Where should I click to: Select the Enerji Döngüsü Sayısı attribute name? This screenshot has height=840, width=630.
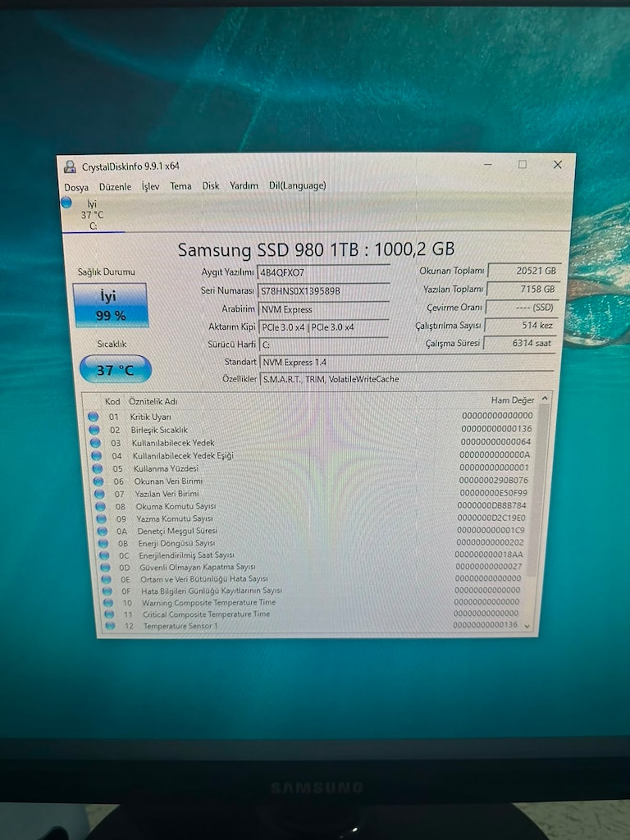tap(176, 543)
